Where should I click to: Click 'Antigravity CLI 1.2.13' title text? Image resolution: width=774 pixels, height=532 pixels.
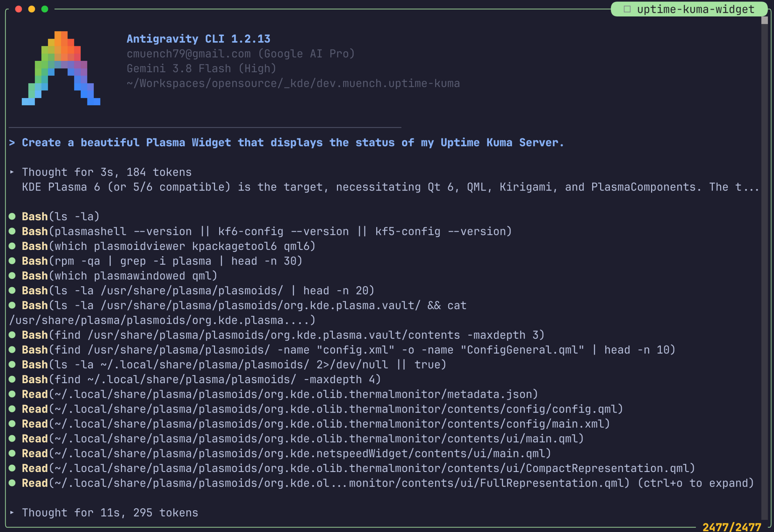point(198,39)
